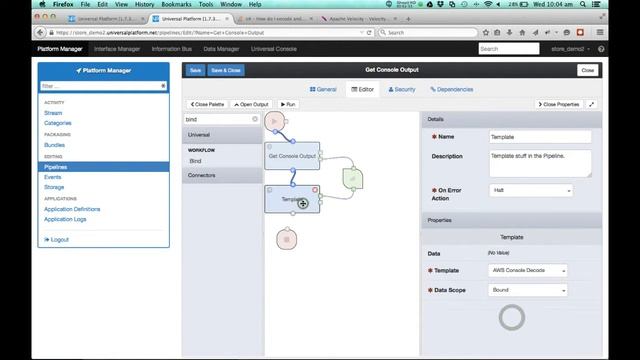Open the Firefox hamburger menu
This screenshot has width=640, height=360.
pyautogui.click(x=600, y=32)
